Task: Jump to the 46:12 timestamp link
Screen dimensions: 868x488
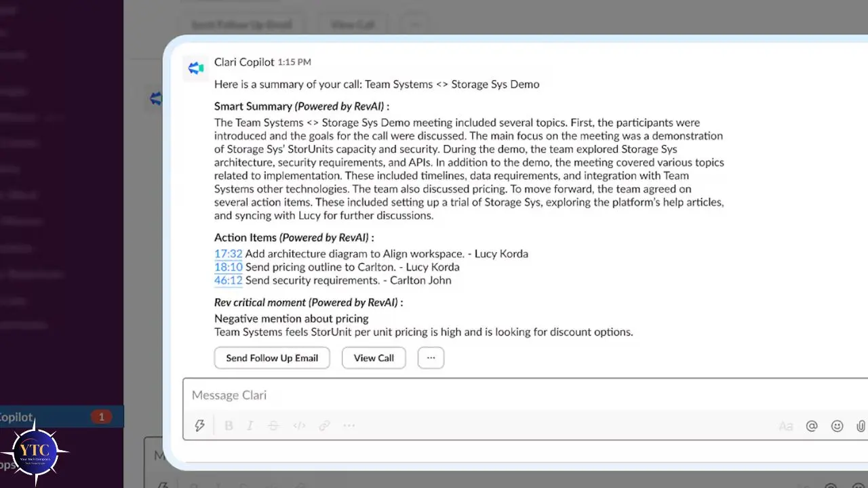Action: click(x=229, y=280)
